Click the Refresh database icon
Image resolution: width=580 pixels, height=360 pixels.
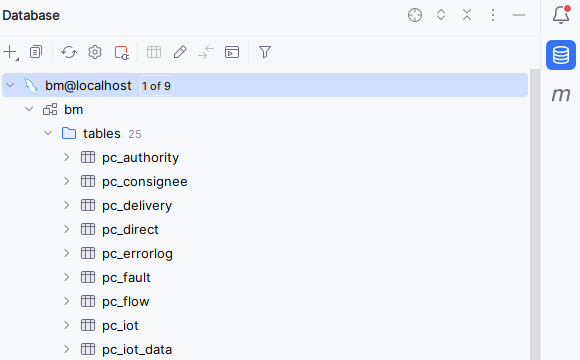69,52
